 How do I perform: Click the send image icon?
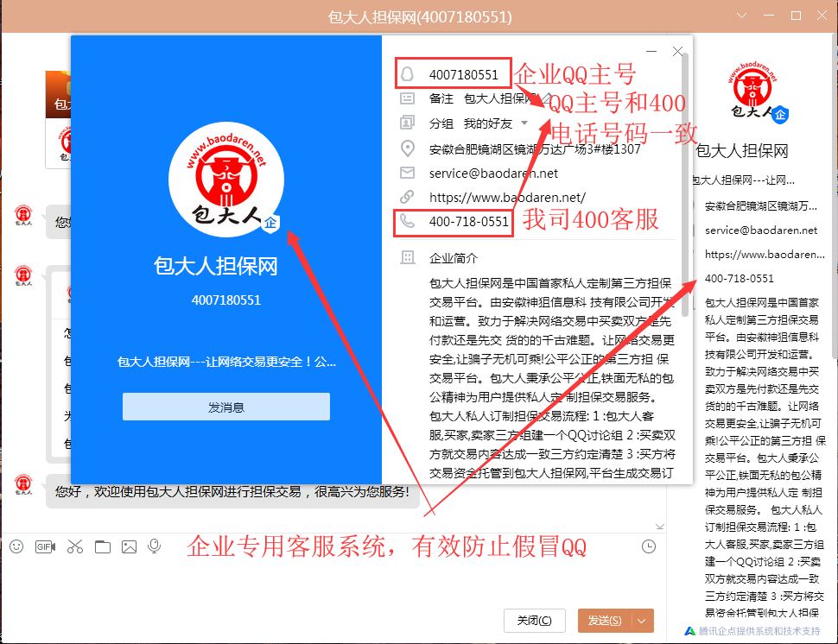click(x=128, y=546)
